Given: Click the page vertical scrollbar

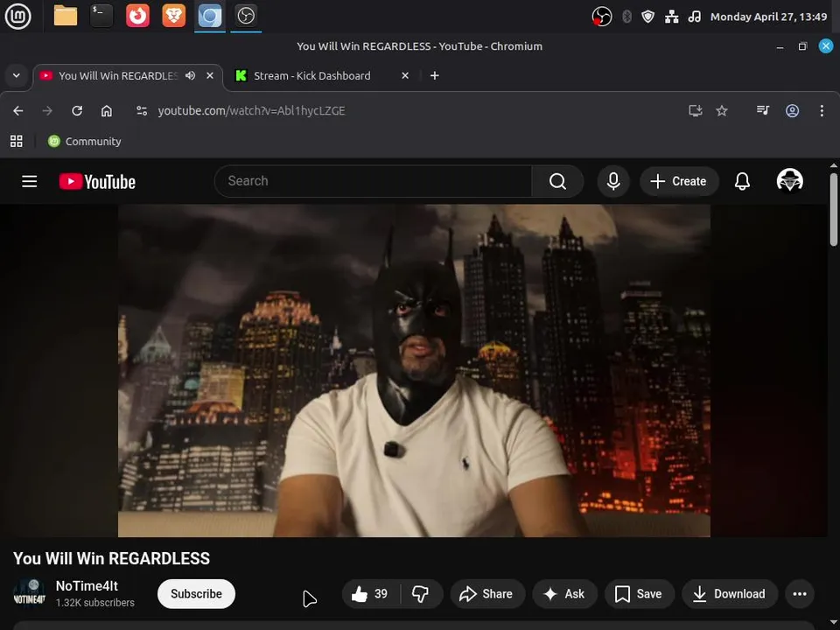Looking at the screenshot, I should 834,209.
